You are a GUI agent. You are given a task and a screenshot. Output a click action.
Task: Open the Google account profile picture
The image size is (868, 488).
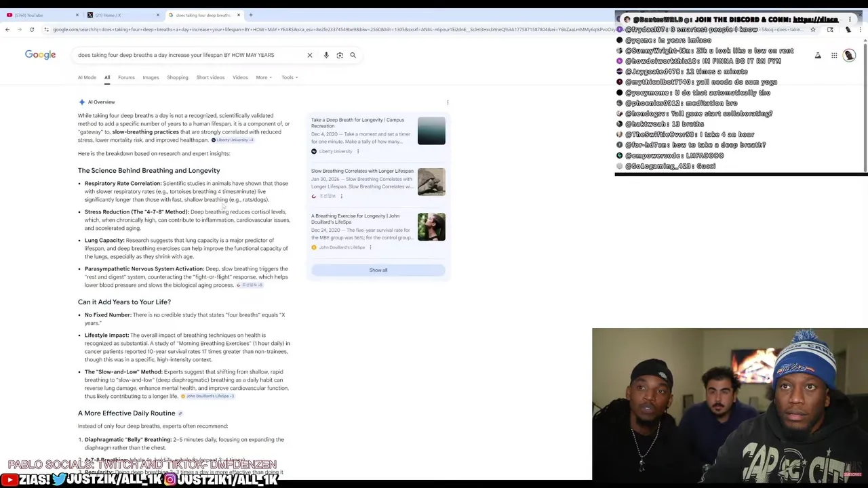click(x=849, y=56)
